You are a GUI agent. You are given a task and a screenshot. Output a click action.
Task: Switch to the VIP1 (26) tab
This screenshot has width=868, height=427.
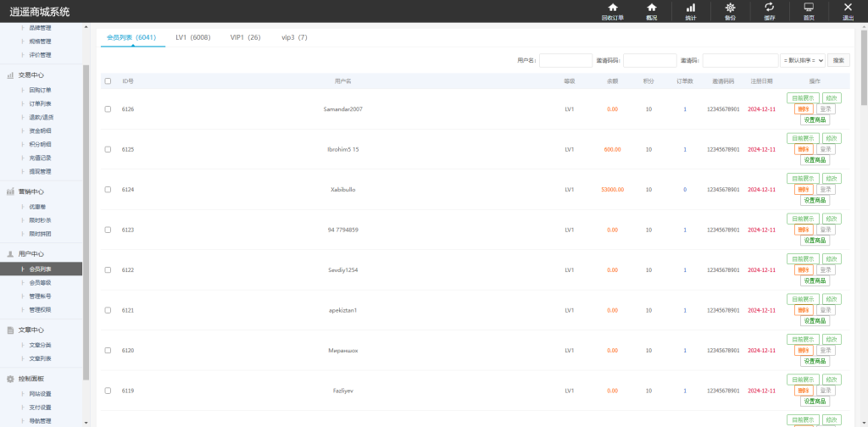point(245,38)
